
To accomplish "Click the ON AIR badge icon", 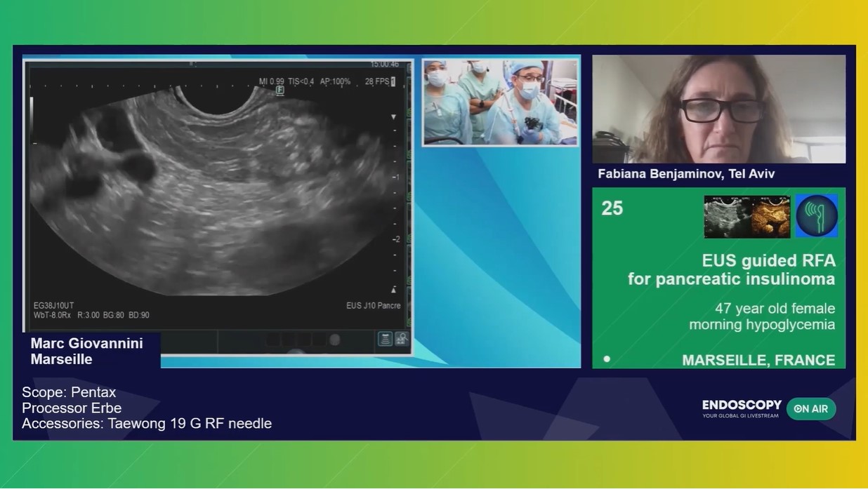I will pos(812,408).
